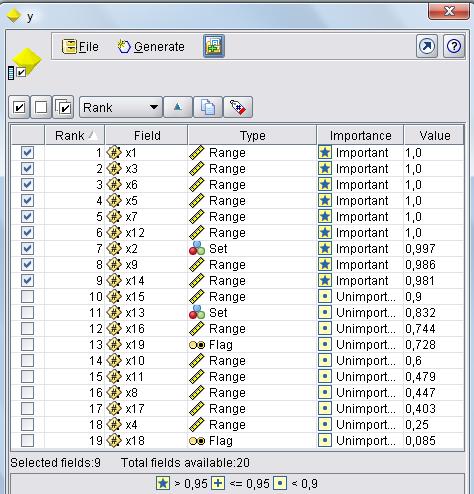Click the yellow diamond title bar icon
This screenshot has height=494, width=474.
[x=14, y=16]
